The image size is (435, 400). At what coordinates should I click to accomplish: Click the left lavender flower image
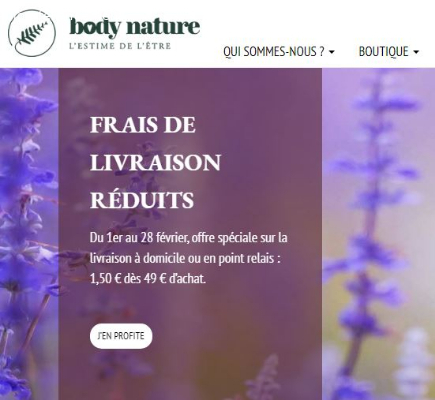tap(29, 234)
